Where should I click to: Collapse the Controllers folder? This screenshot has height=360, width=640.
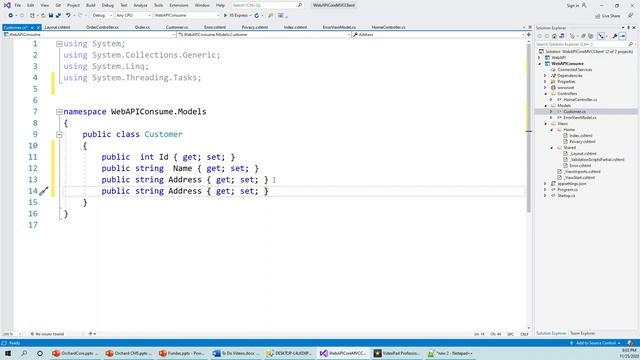point(545,93)
